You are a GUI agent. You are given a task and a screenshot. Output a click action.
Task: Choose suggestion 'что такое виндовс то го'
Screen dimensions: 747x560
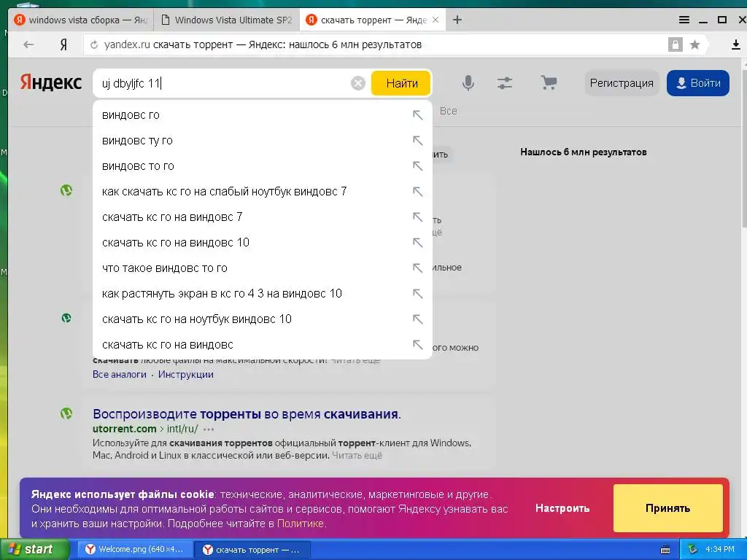(x=262, y=268)
